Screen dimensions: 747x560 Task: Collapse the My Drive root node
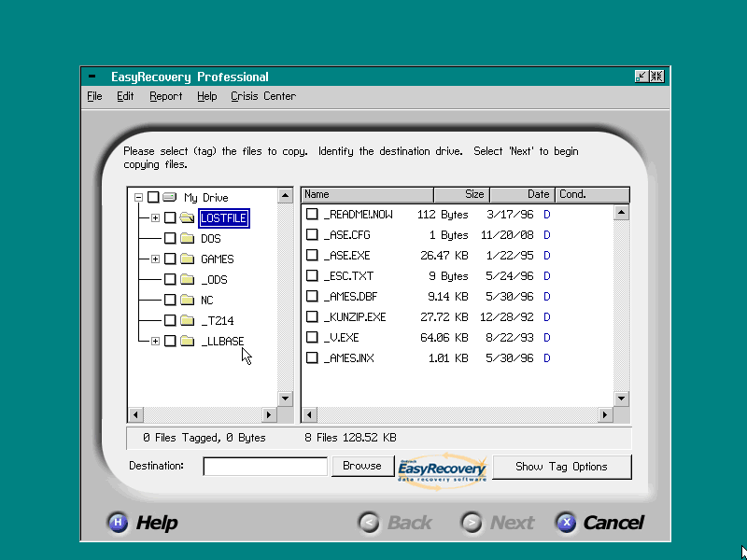(138, 198)
